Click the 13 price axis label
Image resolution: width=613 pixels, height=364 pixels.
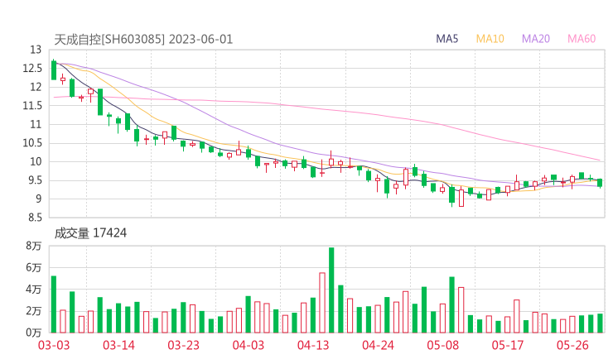point(36,50)
